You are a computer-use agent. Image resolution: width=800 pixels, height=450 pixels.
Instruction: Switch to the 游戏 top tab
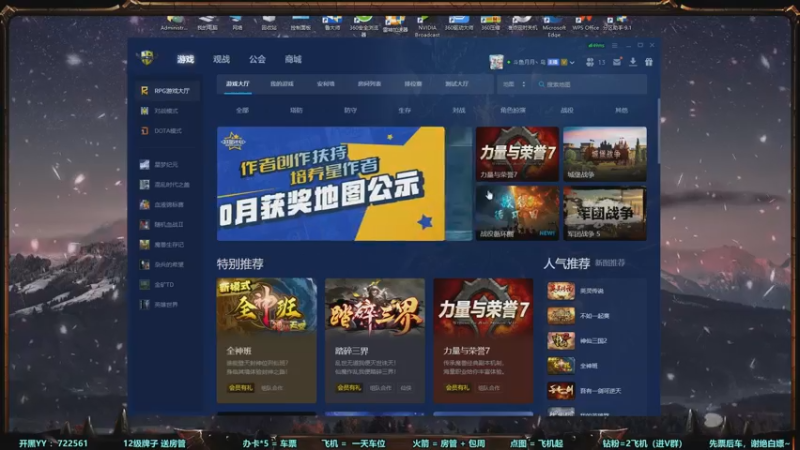coord(185,59)
